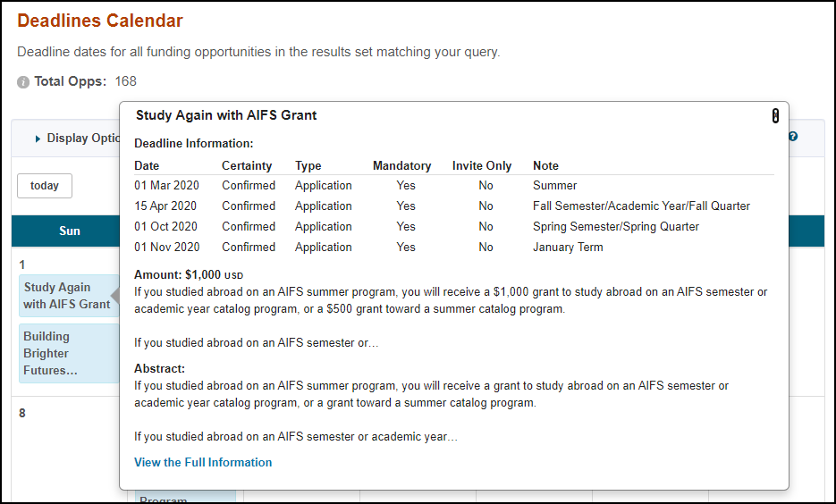Select the Study Again with AIFS Grant calendar event
The image size is (836, 504).
(x=67, y=296)
